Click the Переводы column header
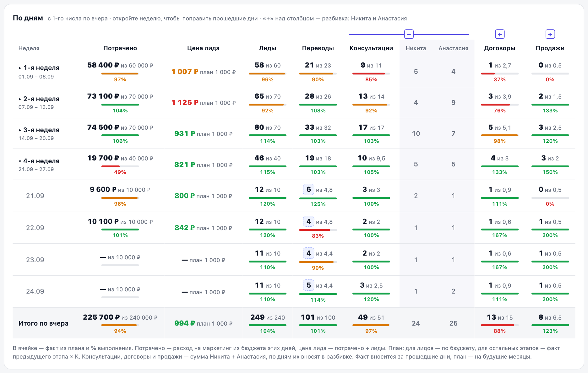 click(318, 48)
